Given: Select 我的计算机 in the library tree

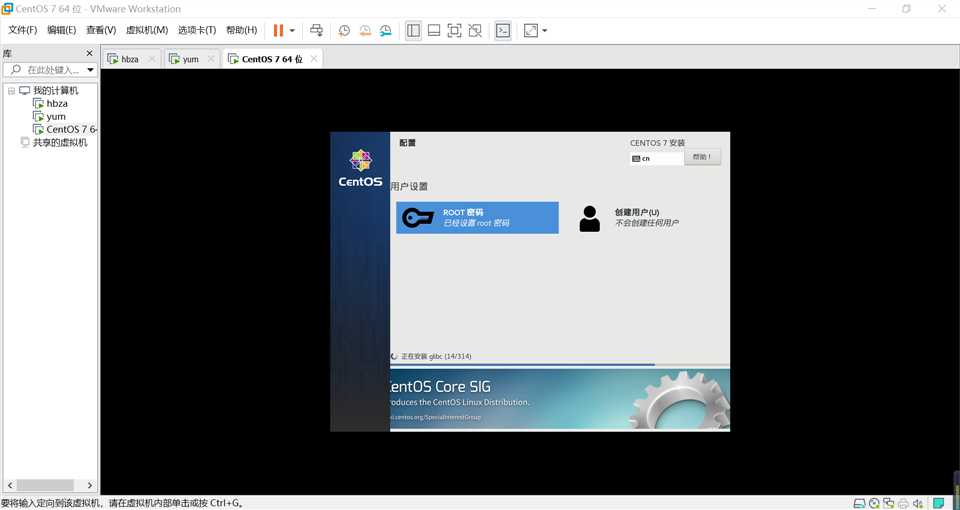Looking at the screenshot, I should tap(55, 91).
